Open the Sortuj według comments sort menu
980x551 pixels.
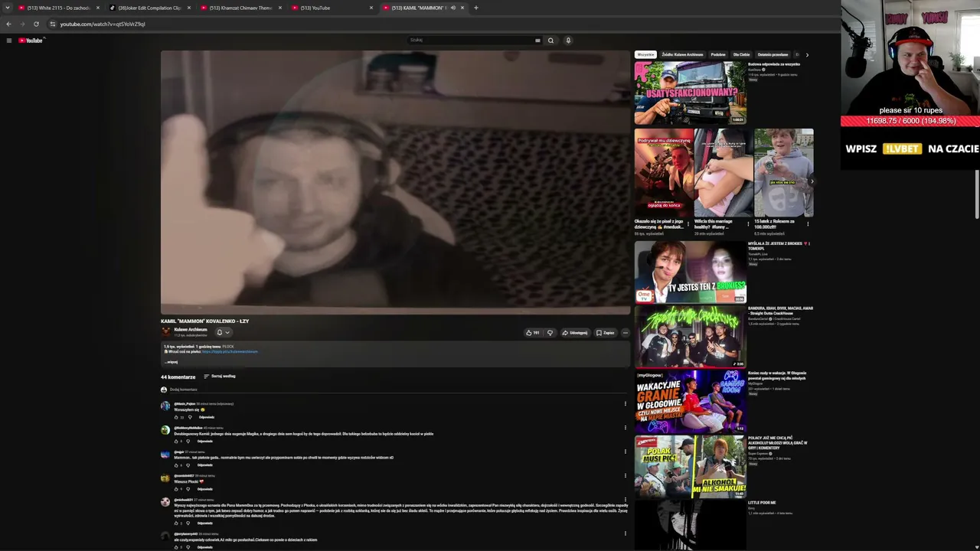pos(220,377)
